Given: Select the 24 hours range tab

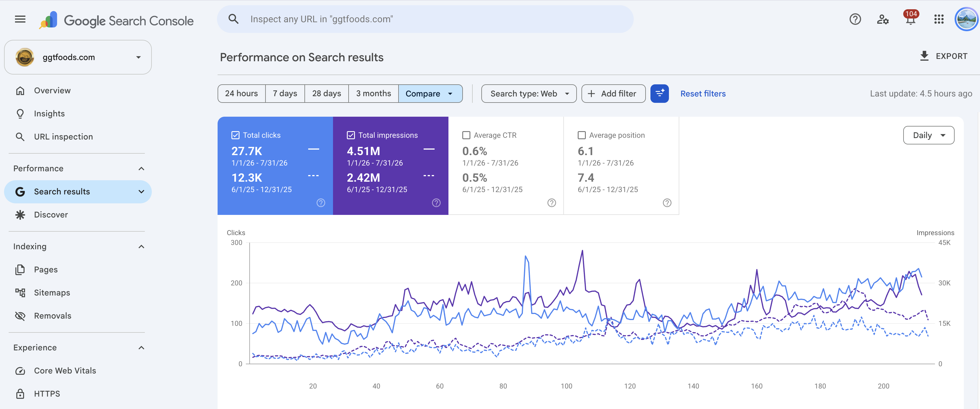Looking at the screenshot, I should [x=241, y=94].
